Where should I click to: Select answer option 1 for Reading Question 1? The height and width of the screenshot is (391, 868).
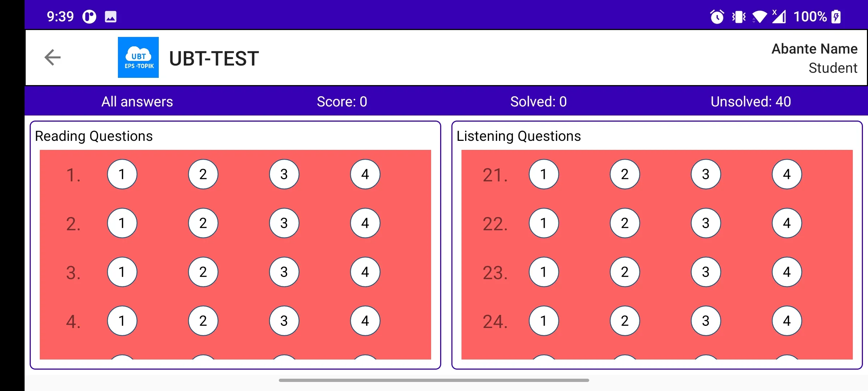click(122, 175)
